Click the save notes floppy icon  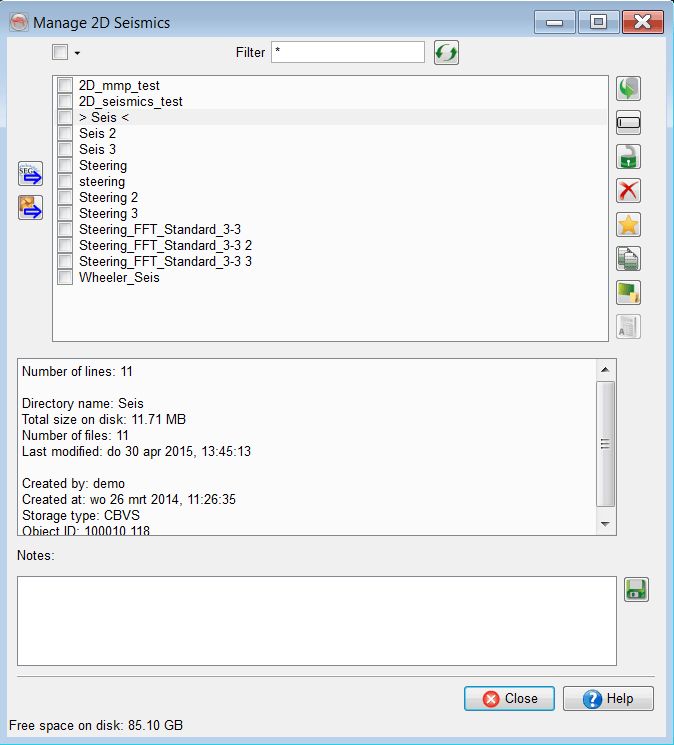coord(636,590)
